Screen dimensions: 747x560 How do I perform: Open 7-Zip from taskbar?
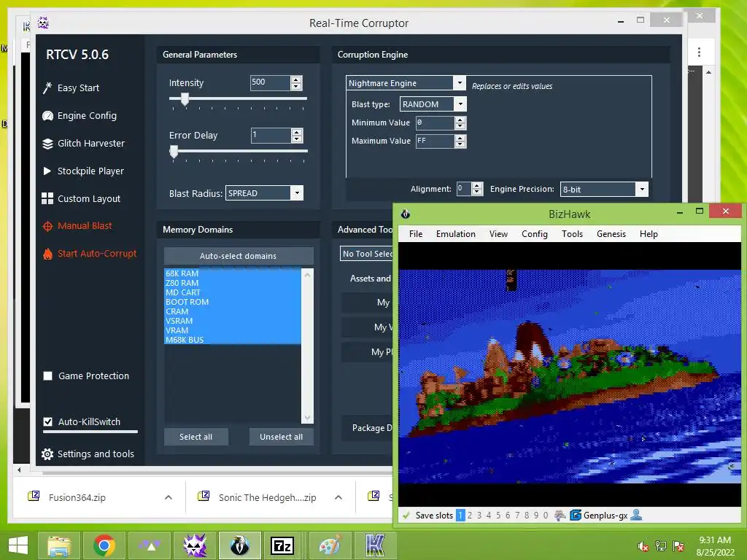pyautogui.click(x=284, y=545)
